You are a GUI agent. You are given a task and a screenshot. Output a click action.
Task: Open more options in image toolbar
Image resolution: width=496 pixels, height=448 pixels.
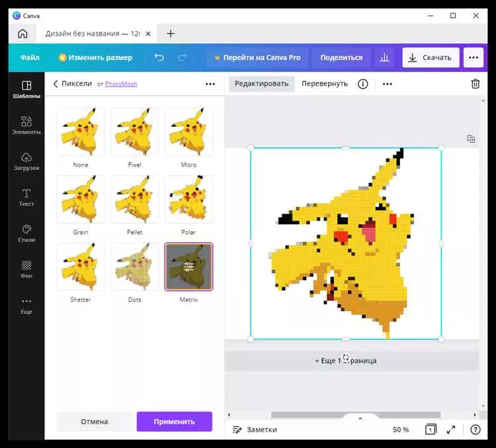pos(387,84)
